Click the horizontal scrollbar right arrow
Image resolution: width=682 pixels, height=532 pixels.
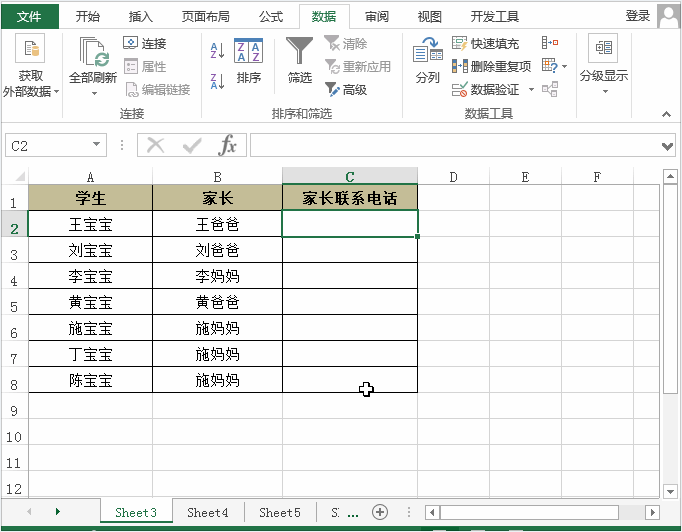tap(652, 512)
